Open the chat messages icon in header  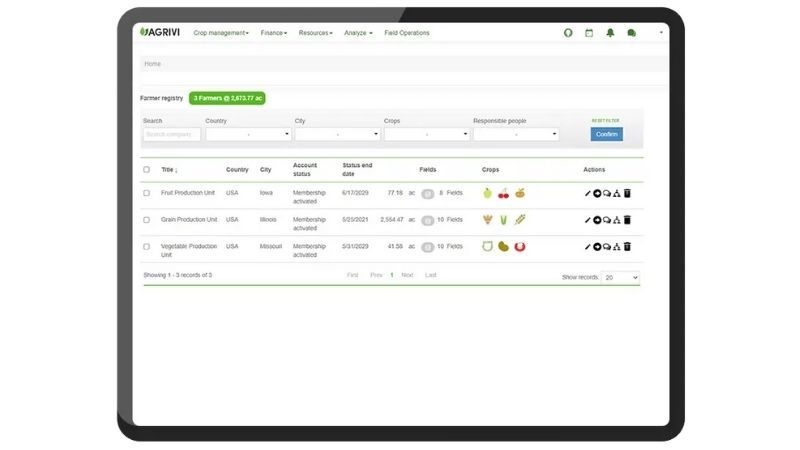point(631,33)
